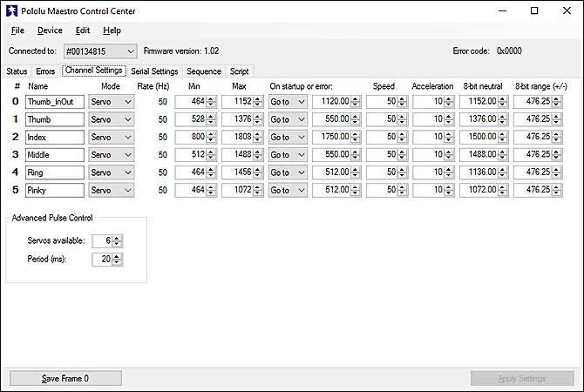Open the Script tab

pyautogui.click(x=239, y=71)
